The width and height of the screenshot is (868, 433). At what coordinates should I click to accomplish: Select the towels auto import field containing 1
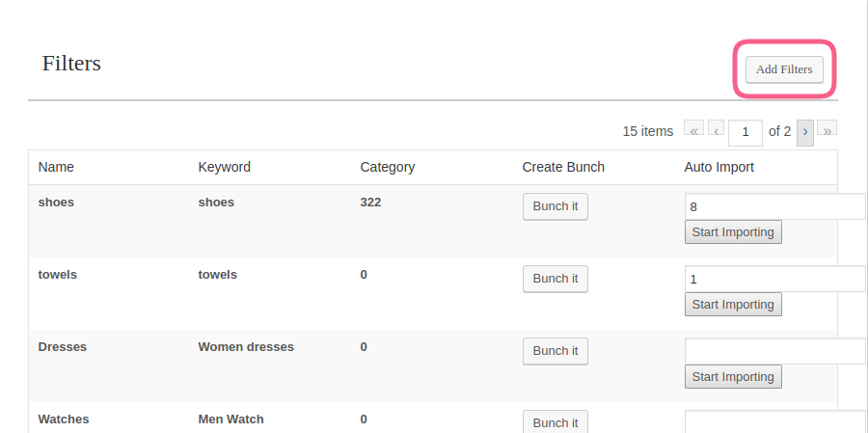[774, 279]
